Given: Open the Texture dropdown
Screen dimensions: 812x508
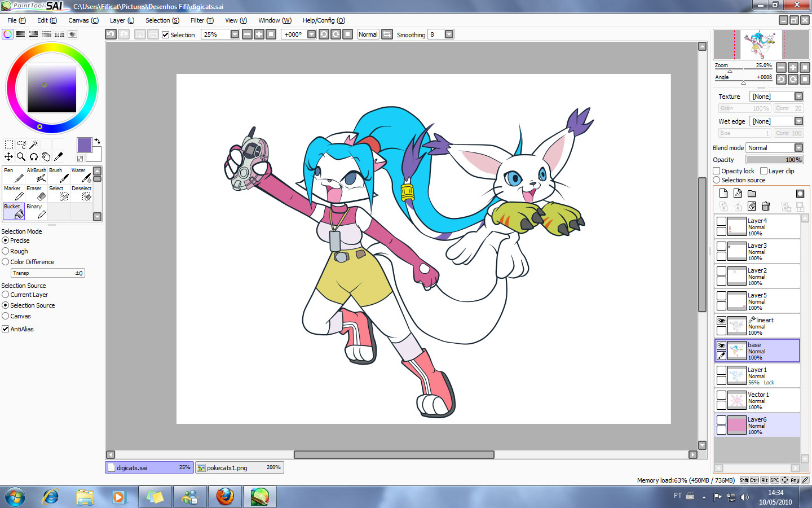Looking at the screenshot, I should point(798,97).
